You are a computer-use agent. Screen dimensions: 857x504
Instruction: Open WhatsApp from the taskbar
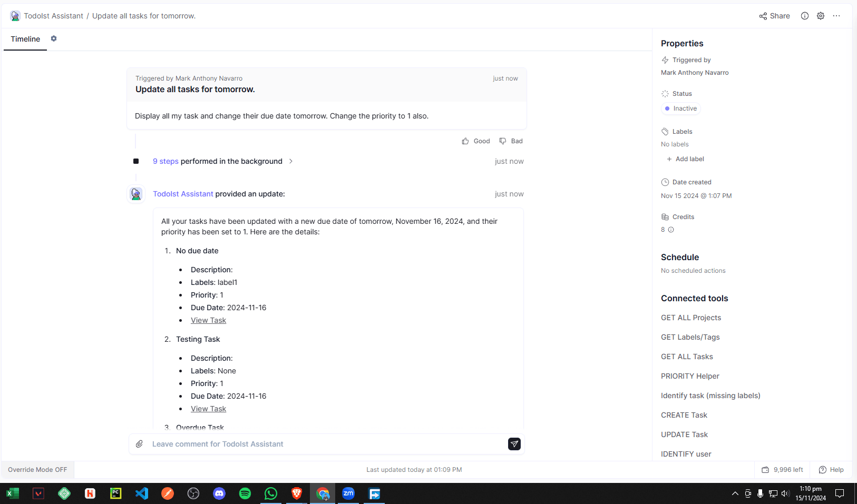tap(271, 493)
